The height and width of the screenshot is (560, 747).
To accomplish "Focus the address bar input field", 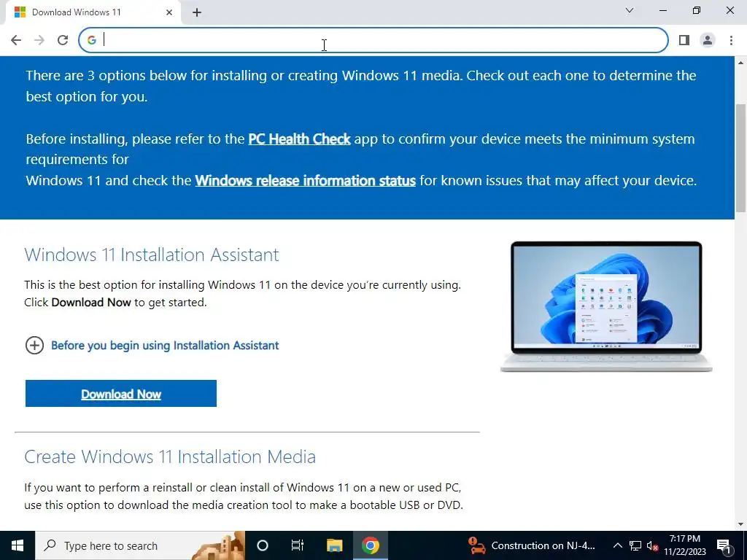I will pos(373,40).
